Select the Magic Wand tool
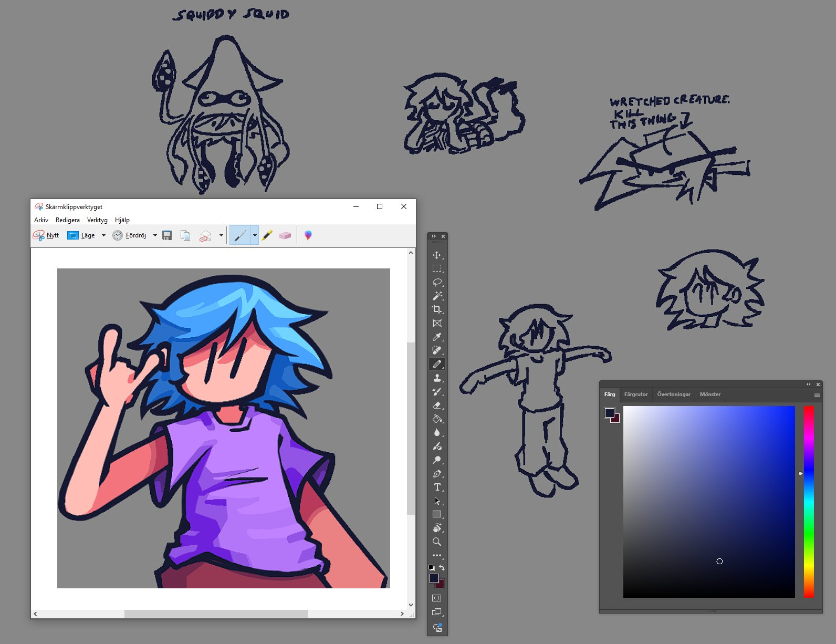 [x=437, y=296]
